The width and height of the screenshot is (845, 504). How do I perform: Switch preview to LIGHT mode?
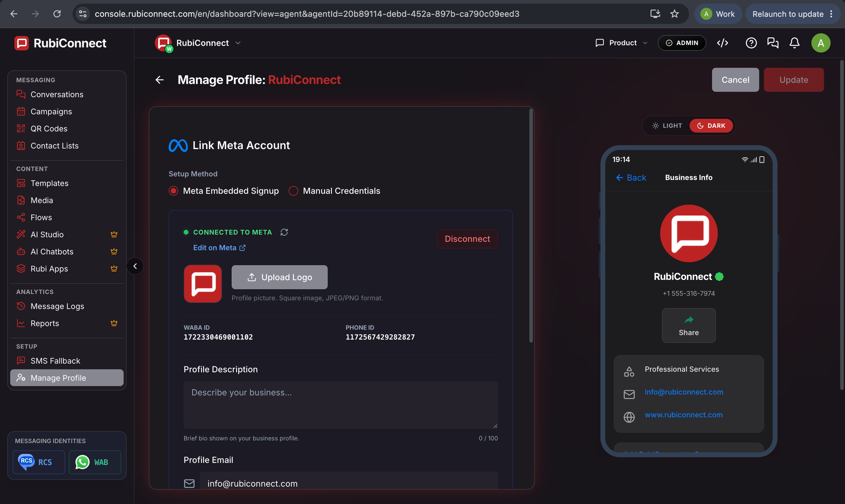tap(667, 126)
